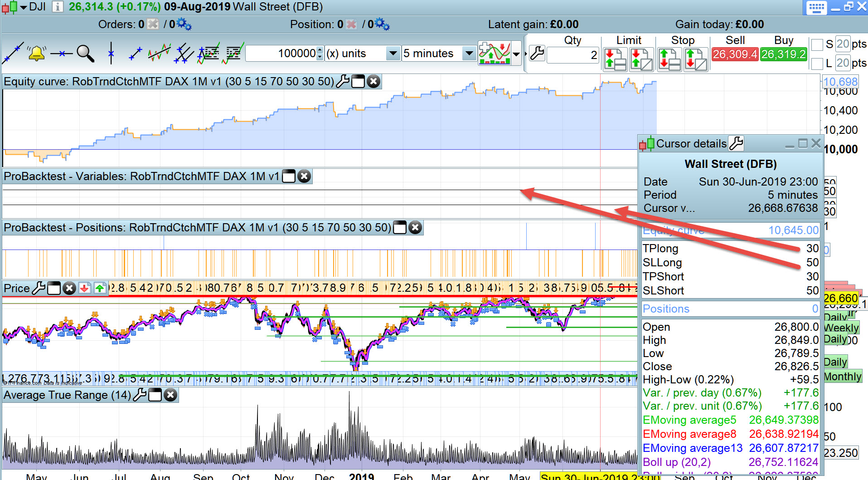Maximize the Equity curve panel
The width and height of the screenshot is (868, 480).
pyautogui.click(x=358, y=82)
